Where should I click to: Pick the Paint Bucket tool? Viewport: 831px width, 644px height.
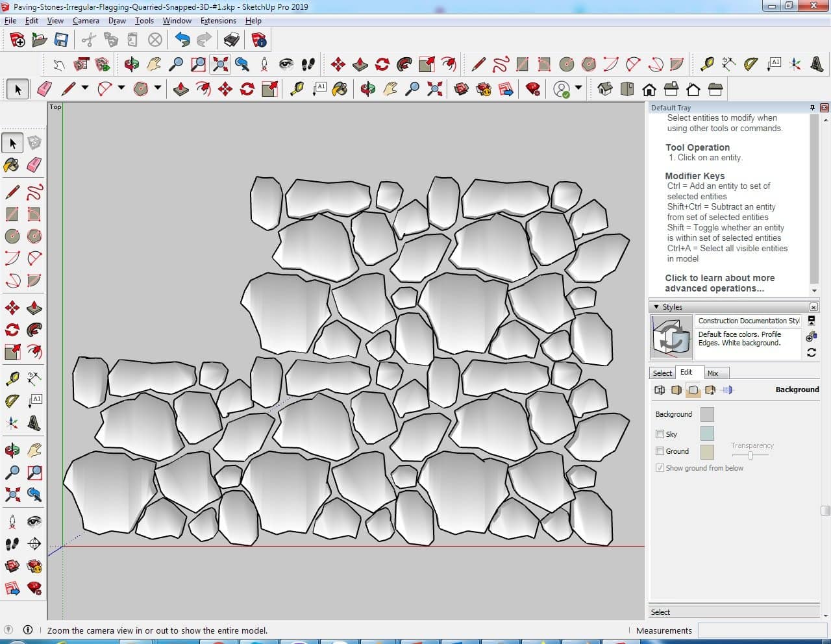[x=12, y=165]
